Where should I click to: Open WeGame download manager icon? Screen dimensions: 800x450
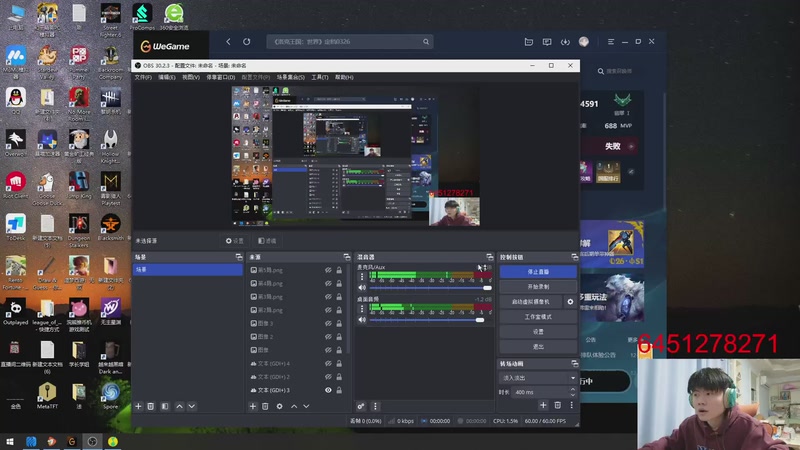pos(565,42)
